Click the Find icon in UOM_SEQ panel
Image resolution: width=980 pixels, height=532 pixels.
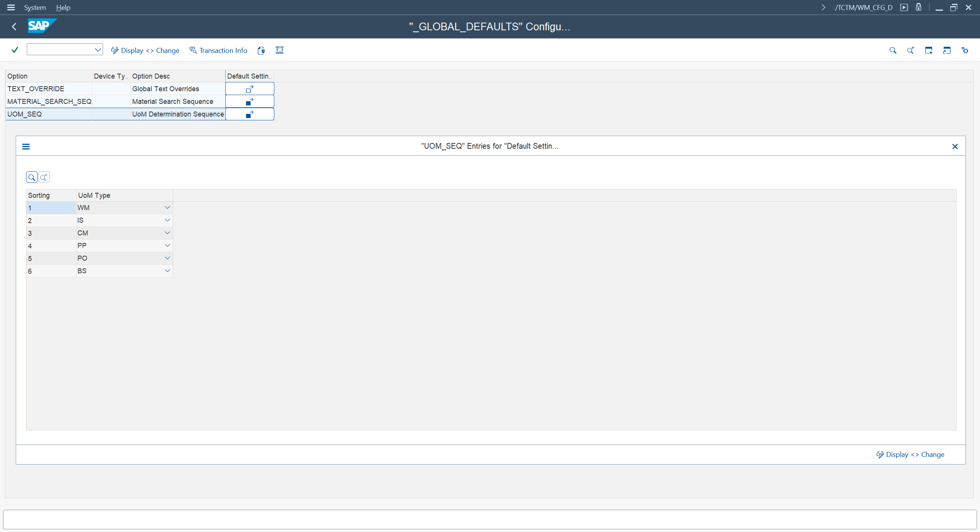tap(32, 177)
